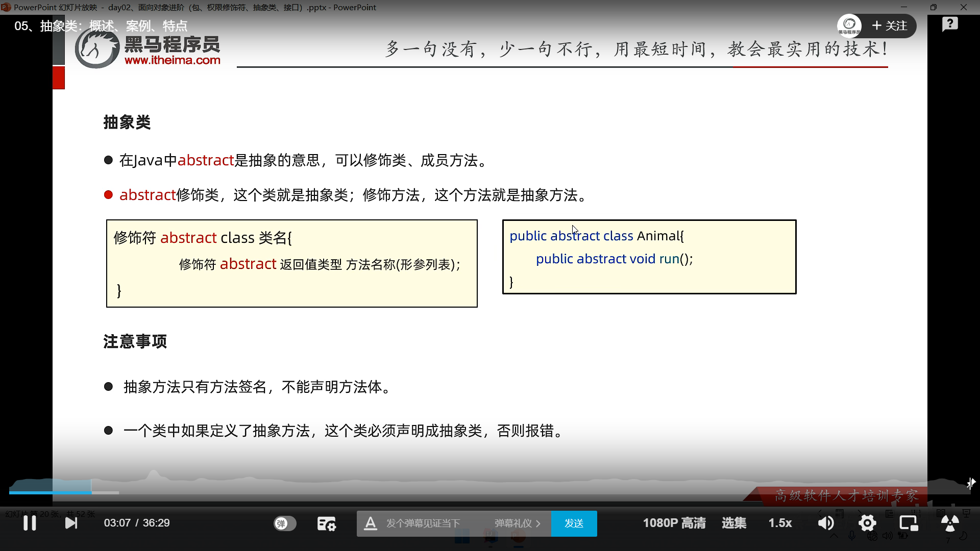Open the uploader avatar profile
Image resolution: width=980 pixels, height=551 pixels.
[x=849, y=26]
